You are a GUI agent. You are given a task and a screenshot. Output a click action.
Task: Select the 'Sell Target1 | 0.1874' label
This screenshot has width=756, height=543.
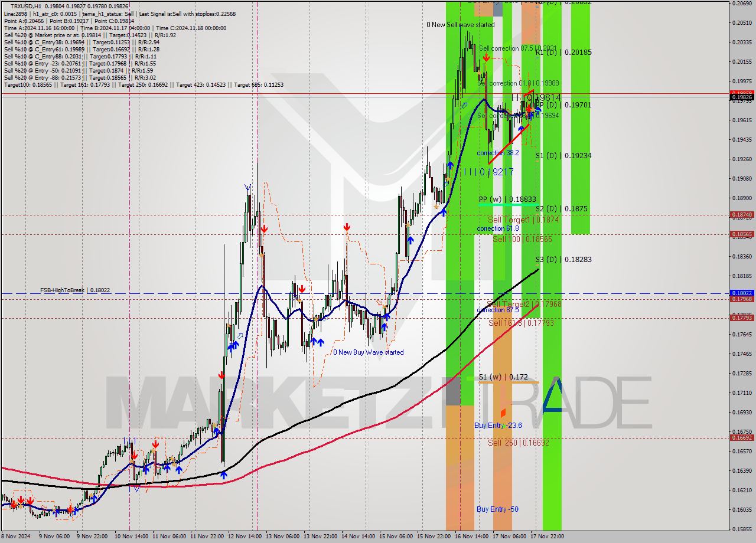[523, 220]
